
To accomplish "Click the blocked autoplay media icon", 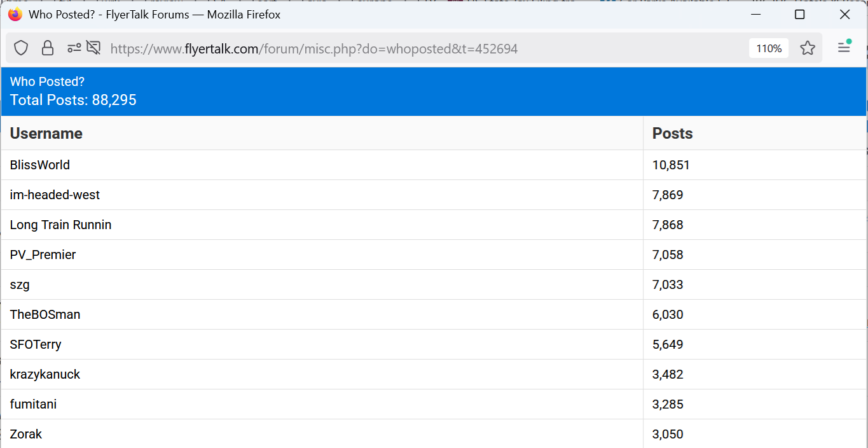I will tap(93, 48).
